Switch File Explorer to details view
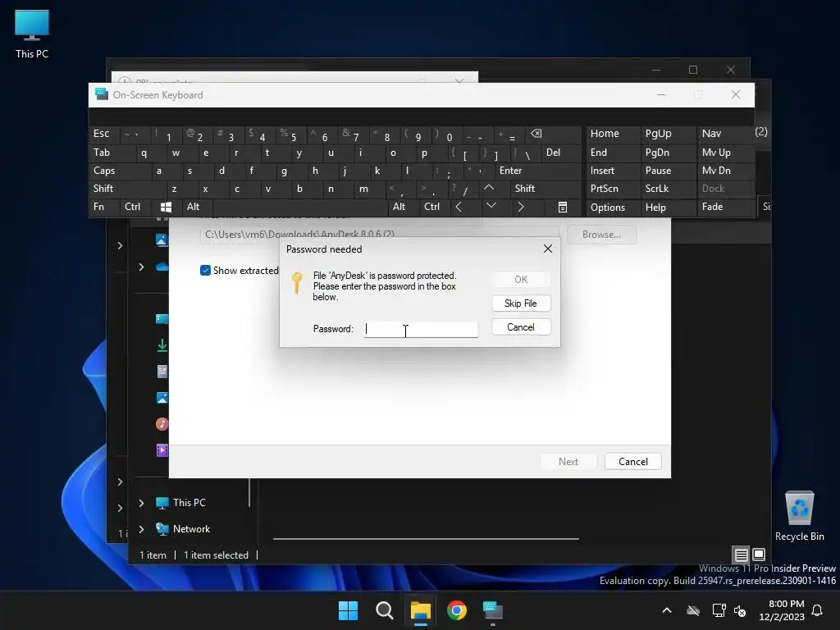Viewport: 840px width, 630px height. [x=742, y=555]
